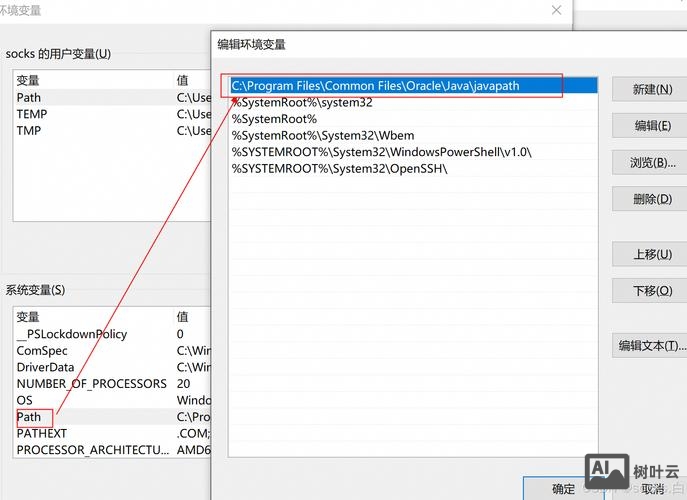The height and width of the screenshot is (500, 687).
Task: Click 变量 column header in system variables
Action: [x=28, y=317]
